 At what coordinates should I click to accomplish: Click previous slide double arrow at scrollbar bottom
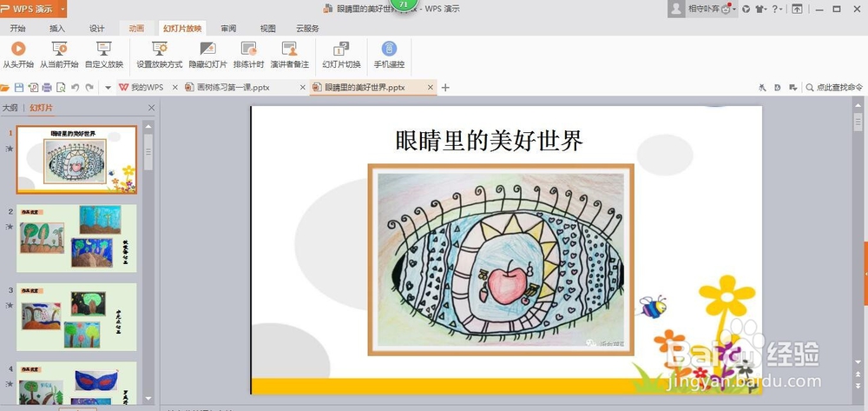click(858, 375)
